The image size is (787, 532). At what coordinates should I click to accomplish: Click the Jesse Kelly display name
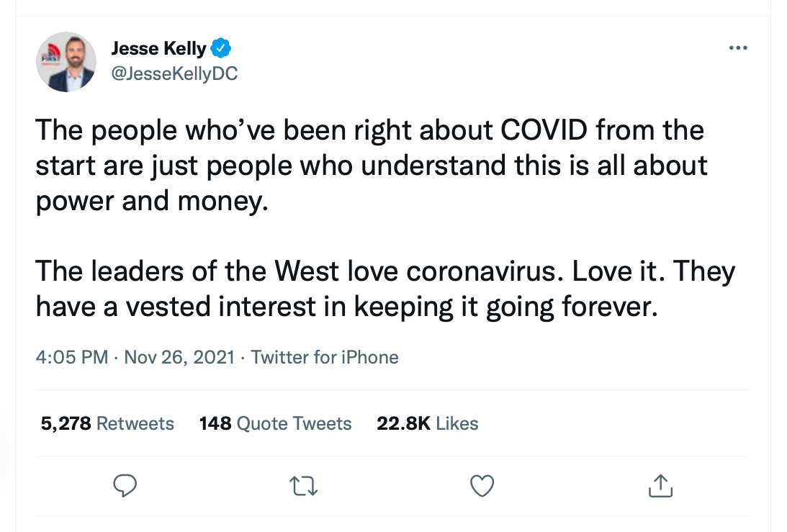tap(158, 49)
